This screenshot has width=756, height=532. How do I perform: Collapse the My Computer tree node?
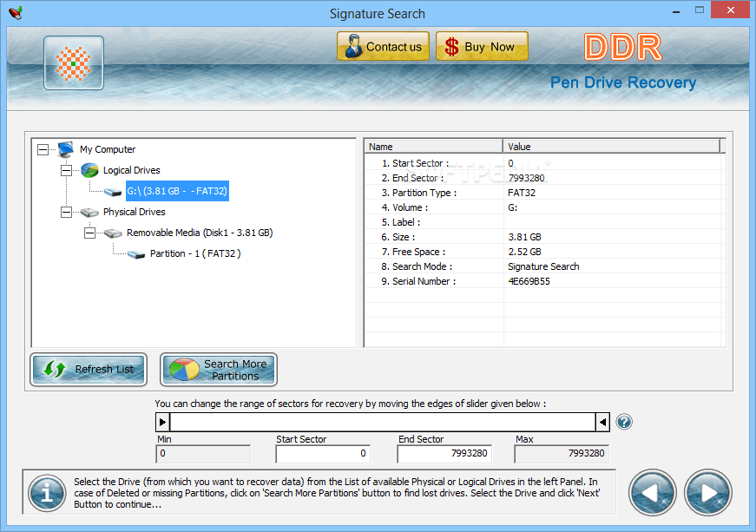tap(42, 148)
